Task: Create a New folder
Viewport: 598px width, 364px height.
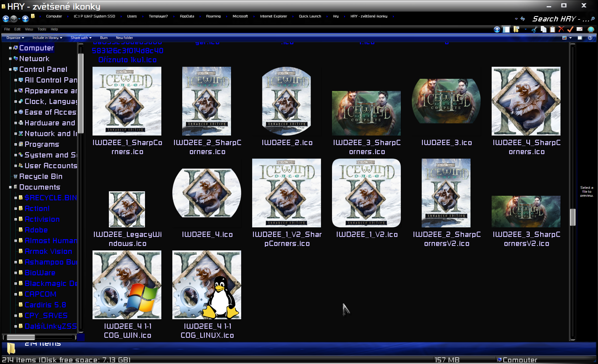Action: coord(124,38)
